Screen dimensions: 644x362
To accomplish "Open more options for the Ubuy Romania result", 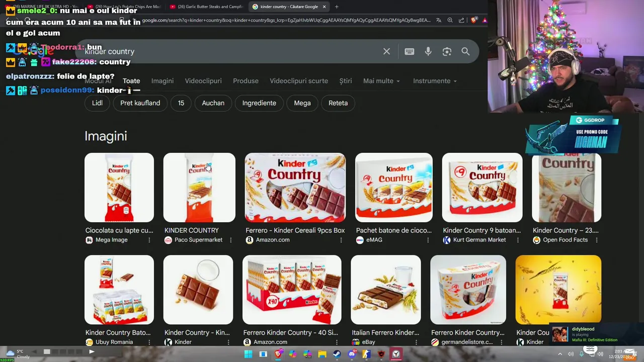I will (149, 342).
